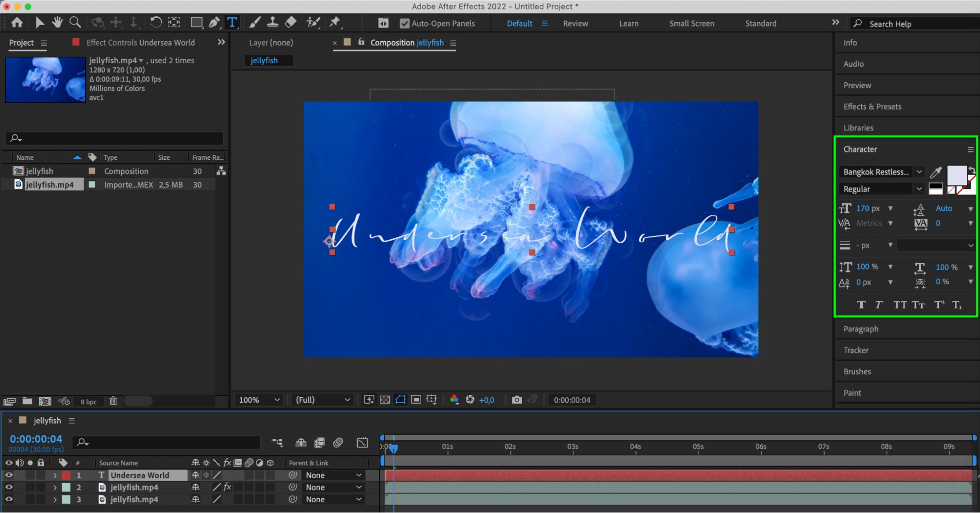Open the 100% magnification dropdown
Image resolution: width=980 pixels, height=513 pixels.
259,400
